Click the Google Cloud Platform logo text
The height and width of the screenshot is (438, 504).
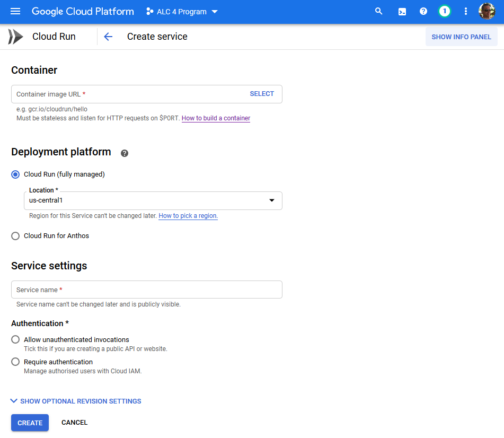[x=83, y=12]
